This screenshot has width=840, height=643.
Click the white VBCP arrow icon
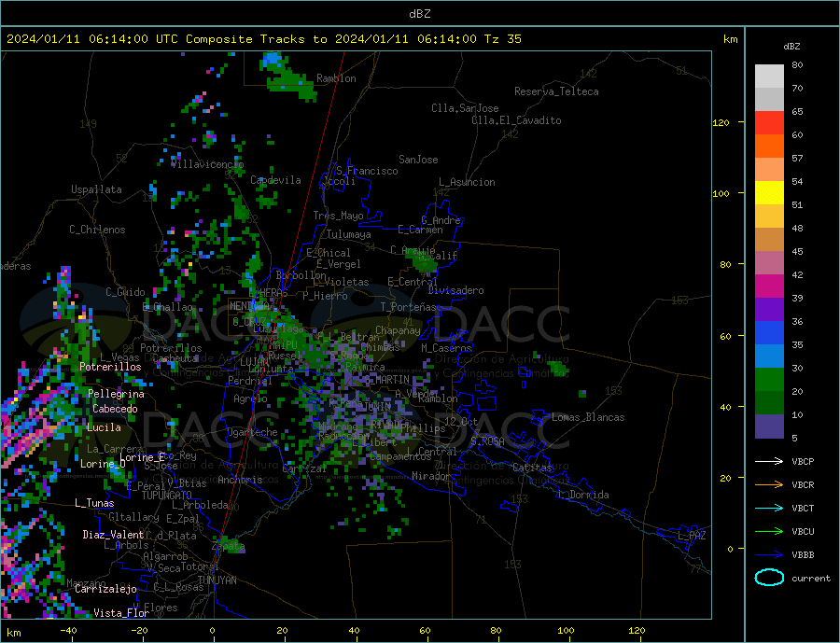pos(769,461)
